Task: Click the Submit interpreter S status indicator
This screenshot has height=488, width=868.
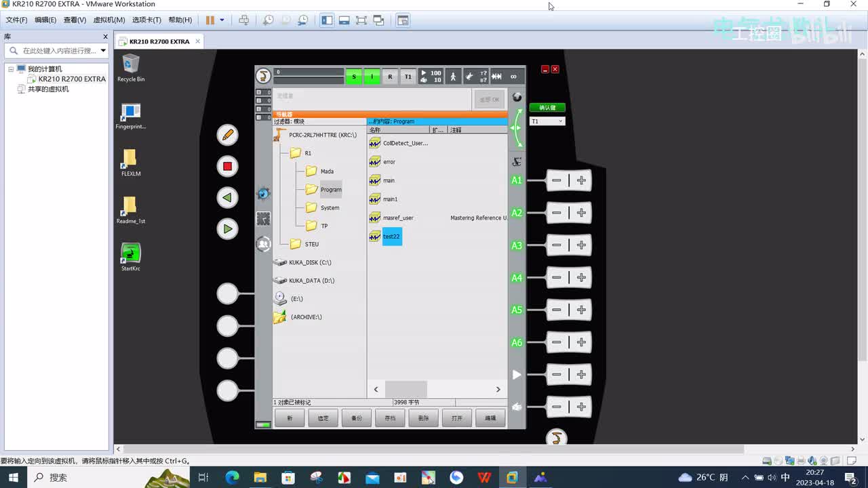Action: [x=353, y=77]
